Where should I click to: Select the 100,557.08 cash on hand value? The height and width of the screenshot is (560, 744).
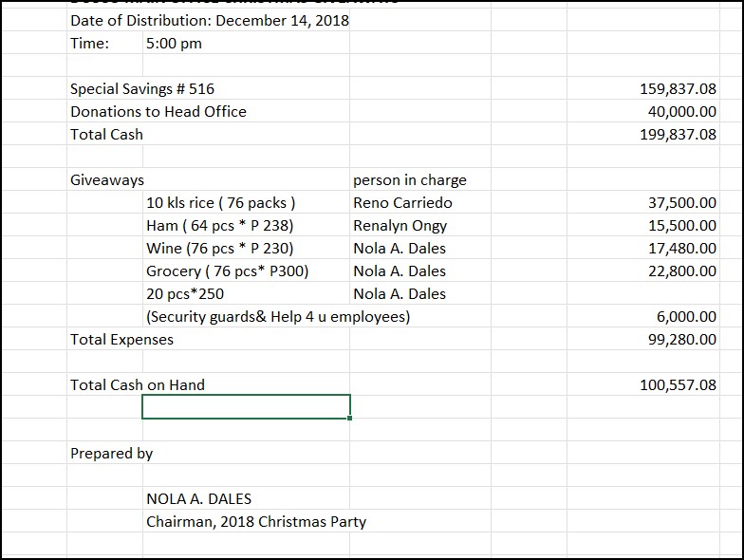(x=678, y=385)
